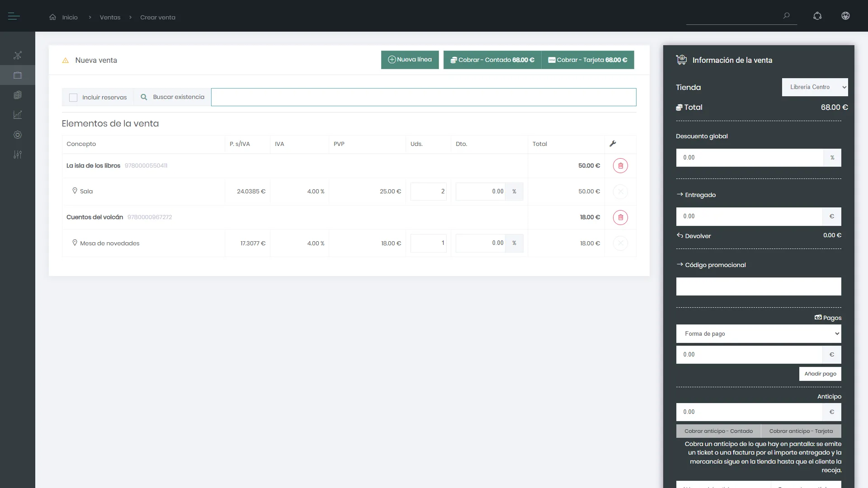Focus the Entregado amount field
Screen dimensions: 868x488
click(749, 216)
